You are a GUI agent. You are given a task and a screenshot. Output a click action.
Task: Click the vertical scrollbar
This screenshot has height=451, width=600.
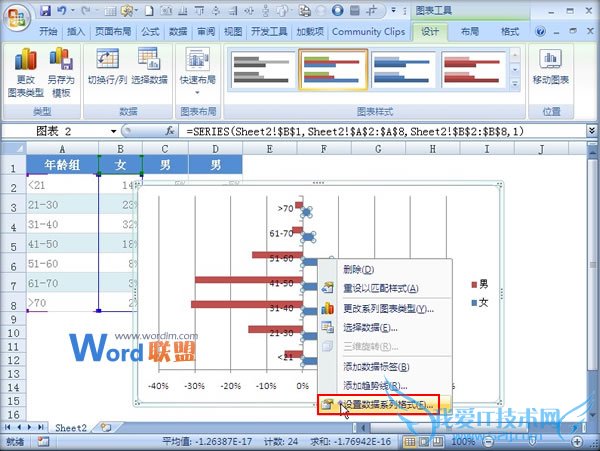592,283
